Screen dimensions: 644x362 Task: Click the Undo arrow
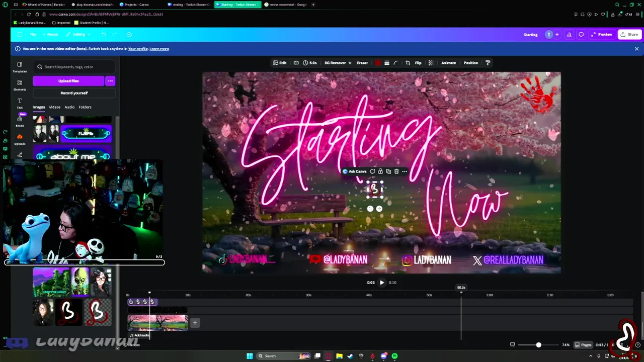coord(103,35)
